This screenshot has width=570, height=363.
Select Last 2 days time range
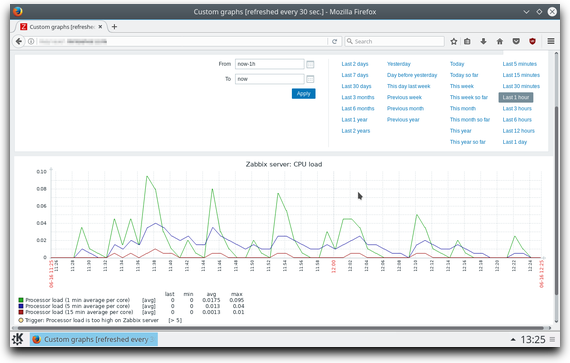tap(355, 64)
